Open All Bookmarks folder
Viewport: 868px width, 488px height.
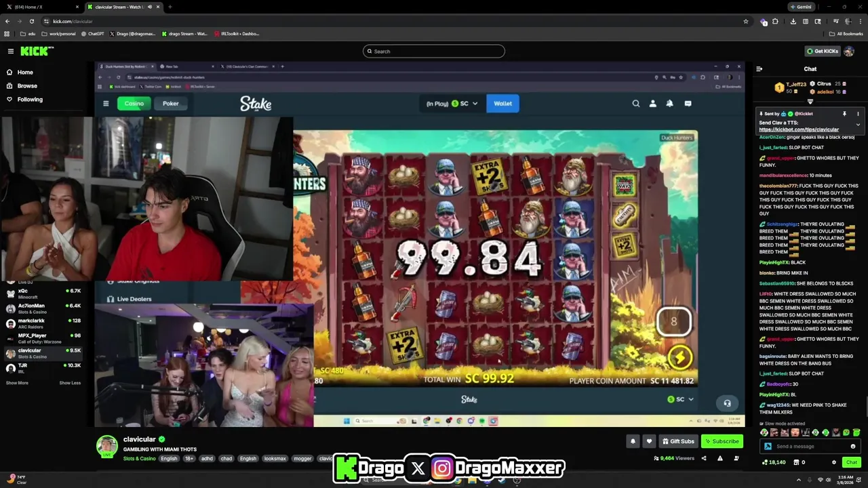point(846,34)
